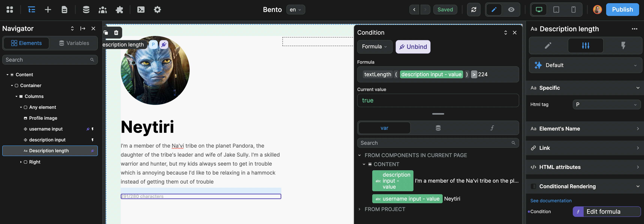Viewport: 644px width, 224px height.
Task: Expand the From Project section
Action: coord(359,209)
